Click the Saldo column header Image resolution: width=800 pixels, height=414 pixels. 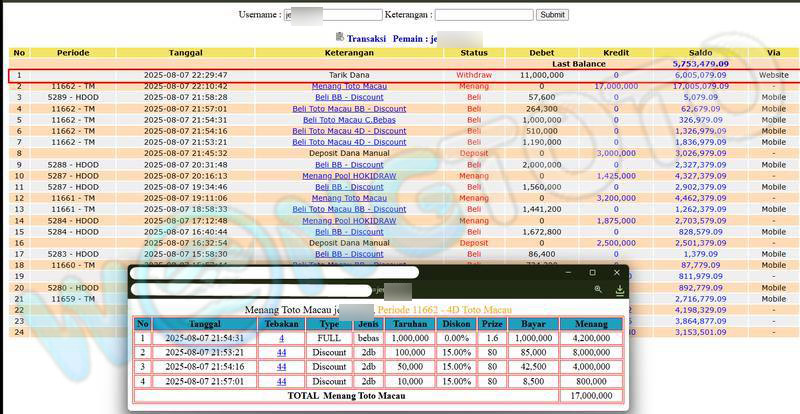pos(700,52)
